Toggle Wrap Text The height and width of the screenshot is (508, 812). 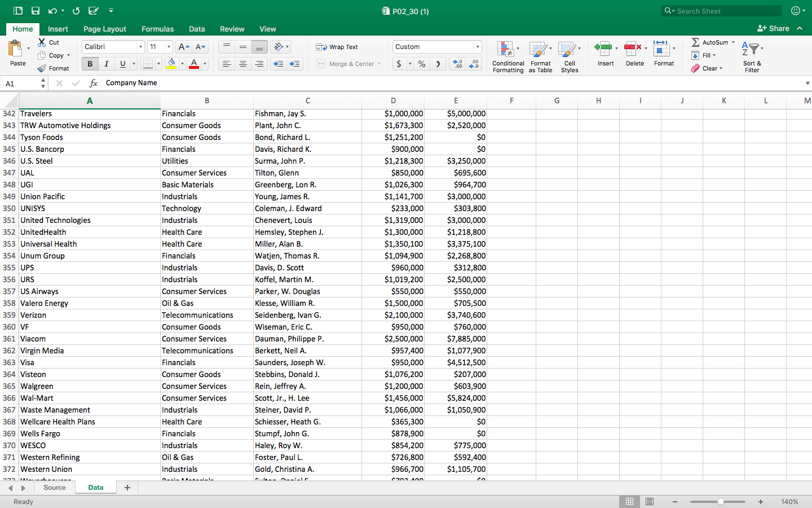[337, 47]
